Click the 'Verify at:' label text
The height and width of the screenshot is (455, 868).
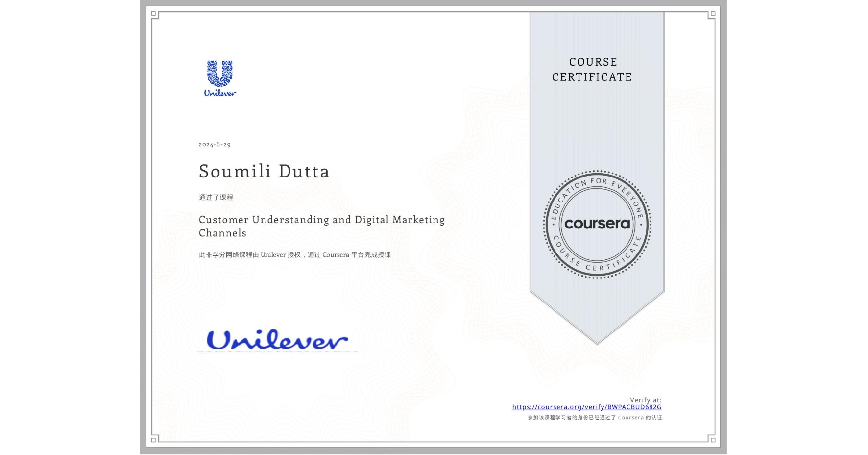(645, 400)
